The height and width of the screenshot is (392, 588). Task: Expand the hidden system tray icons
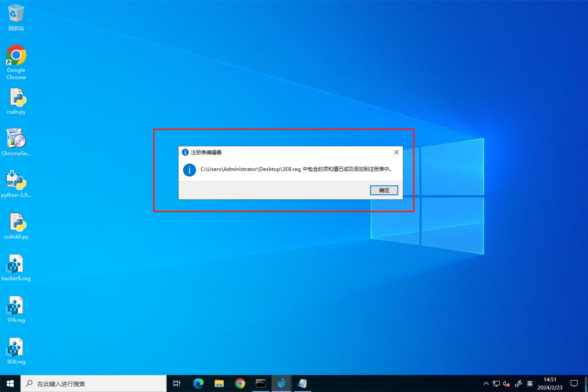(486, 383)
